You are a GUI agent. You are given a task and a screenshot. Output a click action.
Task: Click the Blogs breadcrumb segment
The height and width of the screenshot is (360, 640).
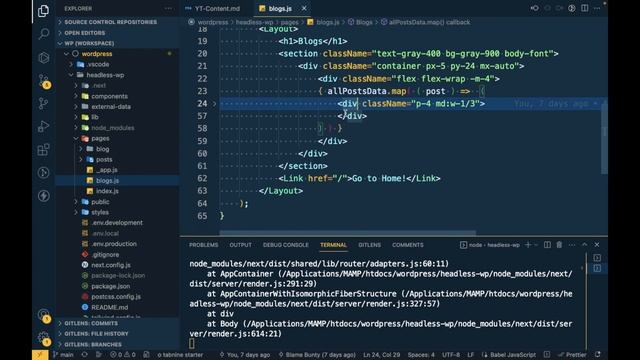click(360, 22)
